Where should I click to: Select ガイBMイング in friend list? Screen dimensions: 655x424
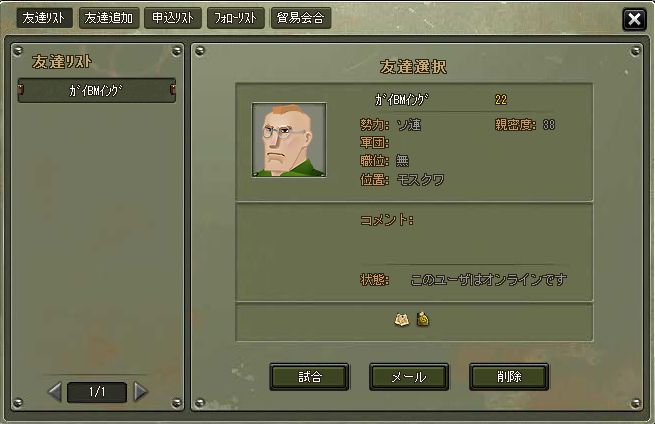96,90
